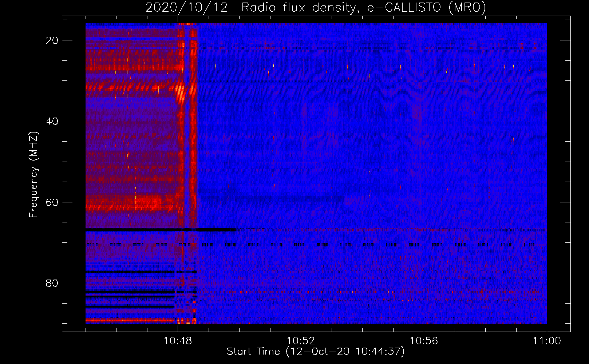The width and height of the screenshot is (589, 364).
Task: Click the '10:48' time tick label
Action: 178,341
